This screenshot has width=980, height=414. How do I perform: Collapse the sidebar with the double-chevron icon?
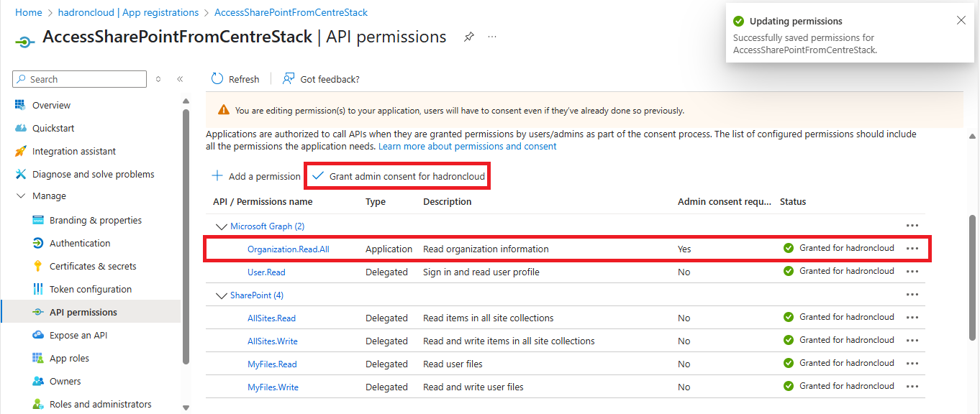(x=180, y=79)
